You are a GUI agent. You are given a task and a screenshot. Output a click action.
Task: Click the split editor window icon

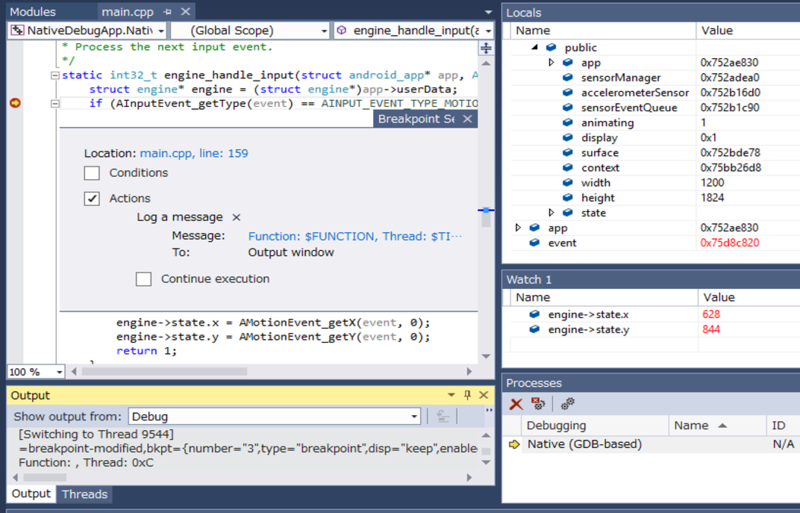pyautogui.click(x=486, y=48)
